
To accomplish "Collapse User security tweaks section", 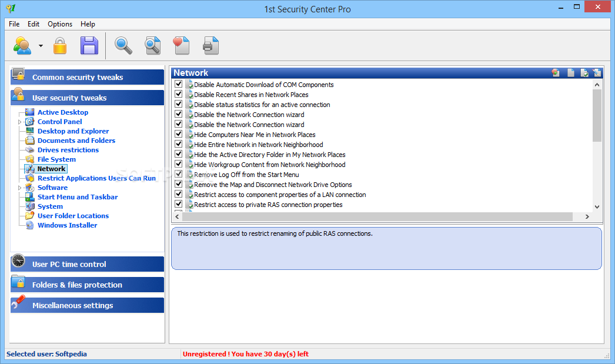I will [87, 98].
